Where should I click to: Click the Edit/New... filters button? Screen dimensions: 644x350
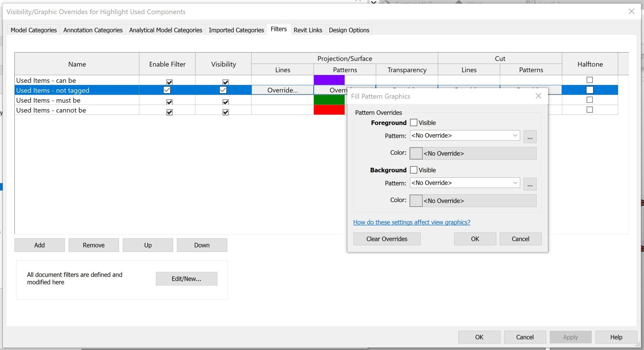point(186,279)
